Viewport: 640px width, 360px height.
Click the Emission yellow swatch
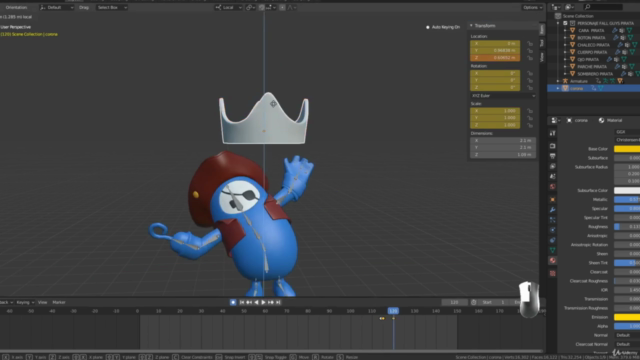[627, 317]
